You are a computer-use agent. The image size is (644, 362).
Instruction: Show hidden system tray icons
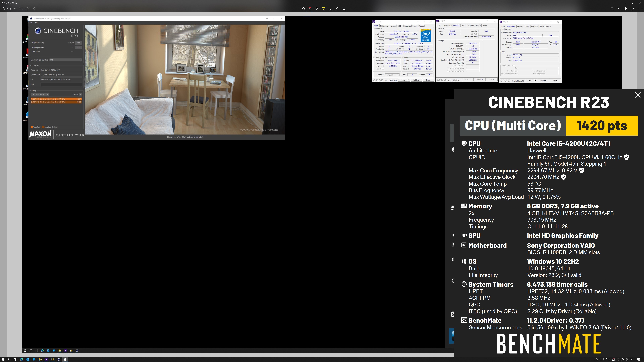[x=609, y=359]
